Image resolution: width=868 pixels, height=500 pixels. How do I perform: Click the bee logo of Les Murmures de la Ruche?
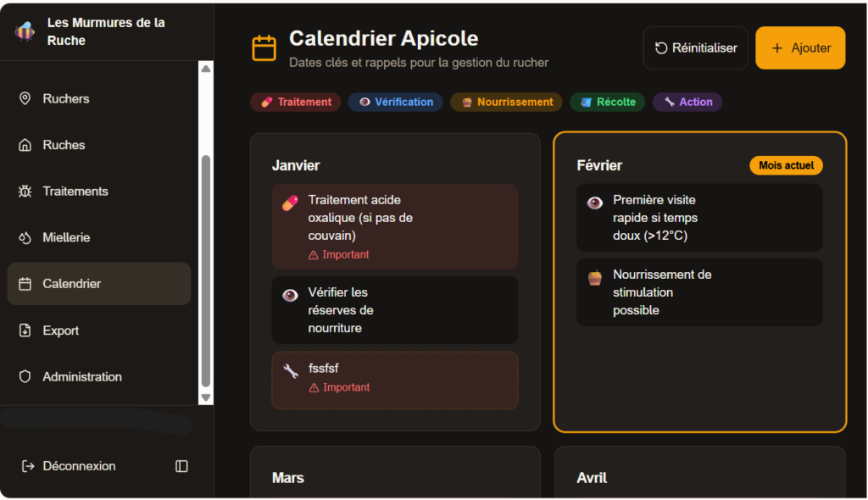click(25, 29)
